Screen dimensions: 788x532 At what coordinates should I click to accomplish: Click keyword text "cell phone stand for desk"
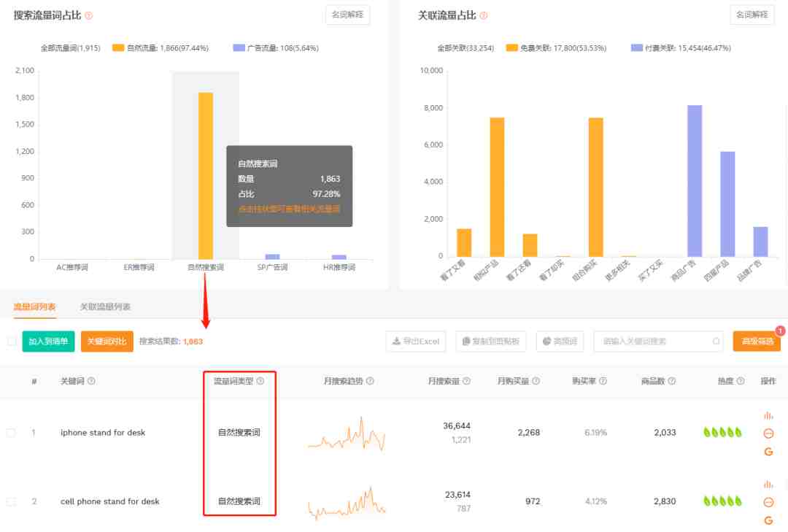point(110,501)
